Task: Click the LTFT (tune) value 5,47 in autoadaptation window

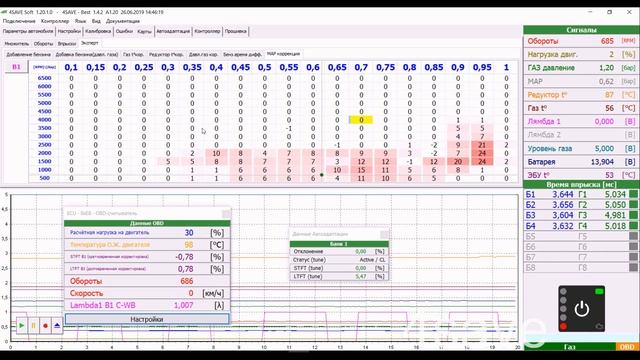Action: 360,276
